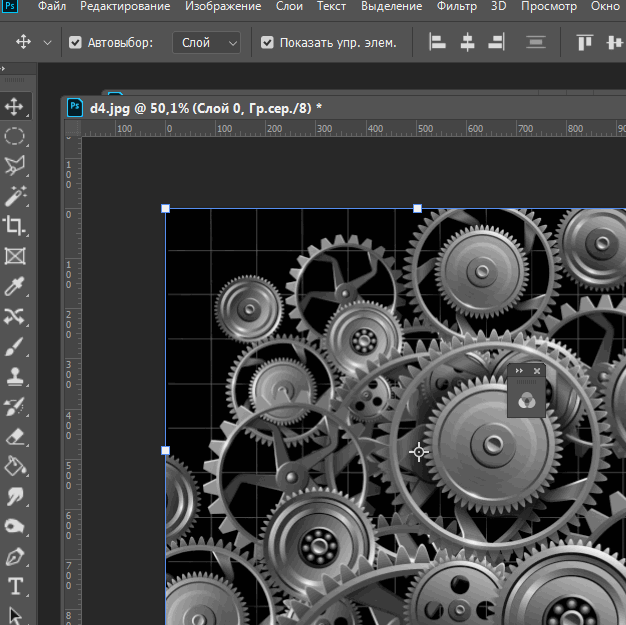Open the Просмотр menu
The image size is (626, 625).
point(549,6)
